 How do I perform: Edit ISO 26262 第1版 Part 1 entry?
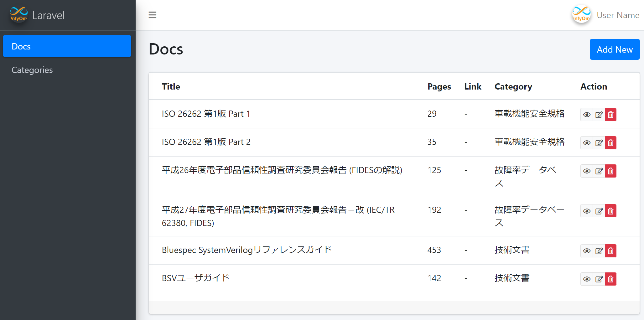point(599,115)
